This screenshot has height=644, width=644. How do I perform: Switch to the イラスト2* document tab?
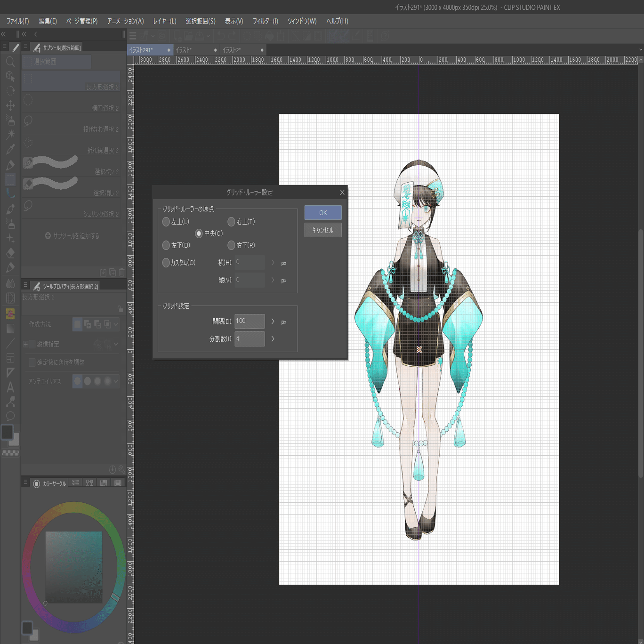coord(243,50)
